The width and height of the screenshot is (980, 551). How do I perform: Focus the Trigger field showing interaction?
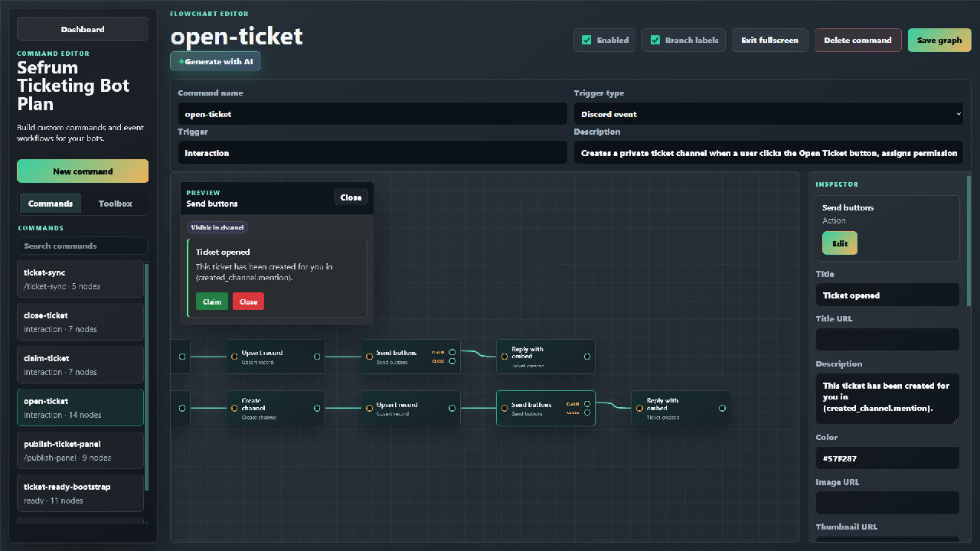372,153
